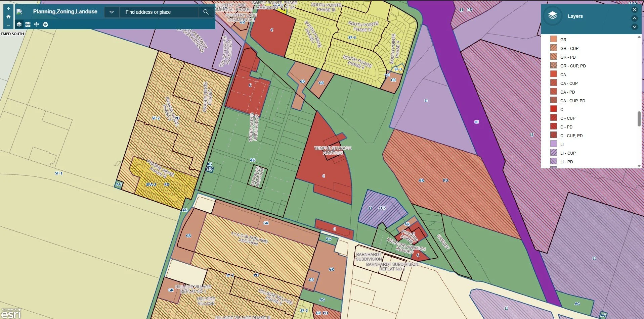Click the TEMPLE STORAGE ADDITION map label
The width and height of the screenshot is (644, 319).
pyautogui.click(x=333, y=150)
